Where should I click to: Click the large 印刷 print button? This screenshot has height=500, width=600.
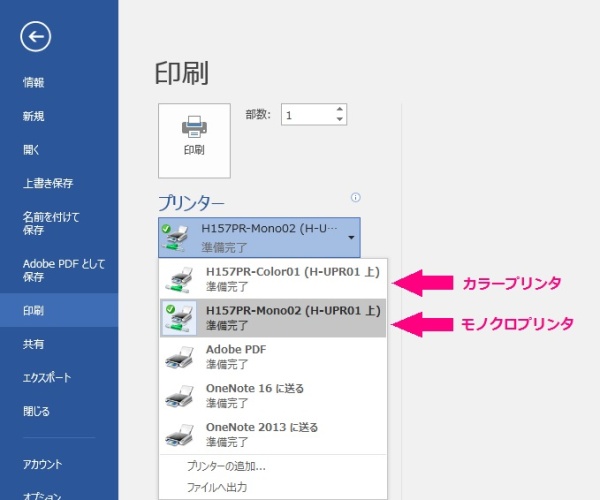[194, 141]
